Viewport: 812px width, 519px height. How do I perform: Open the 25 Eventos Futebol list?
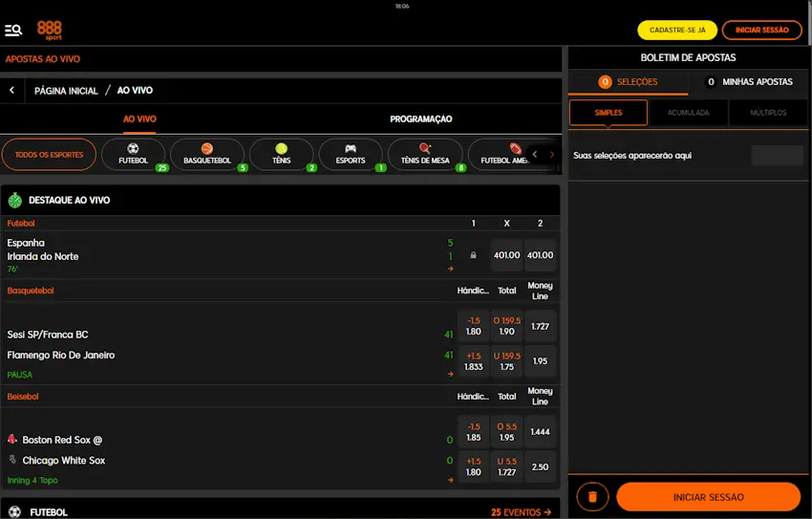point(521,512)
